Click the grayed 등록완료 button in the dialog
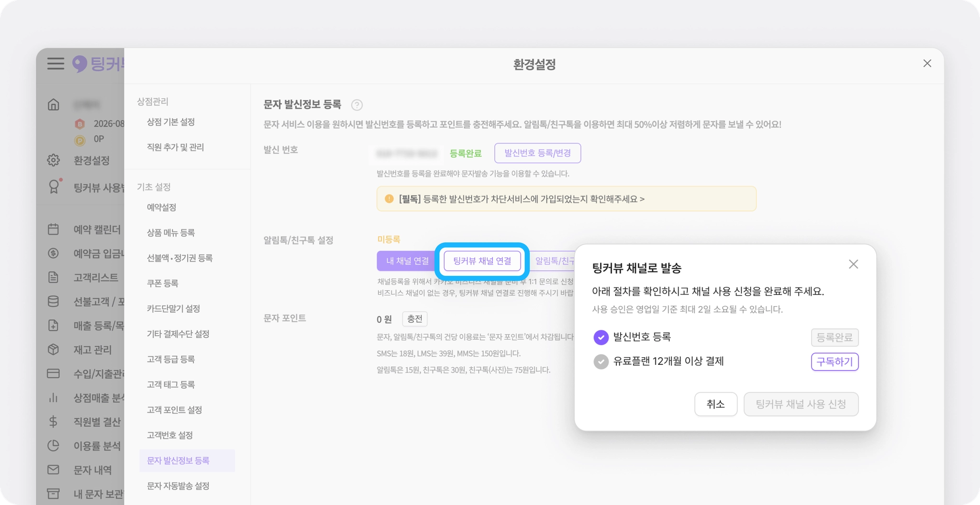The height and width of the screenshot is (505, 980). [835, 338]
